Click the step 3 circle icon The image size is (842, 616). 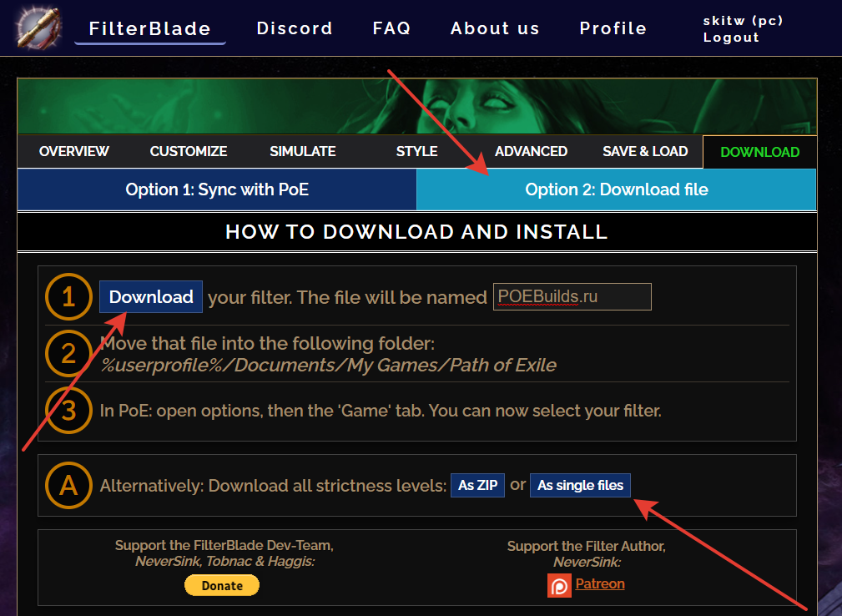pyautogui.click(x=68, y=411)
